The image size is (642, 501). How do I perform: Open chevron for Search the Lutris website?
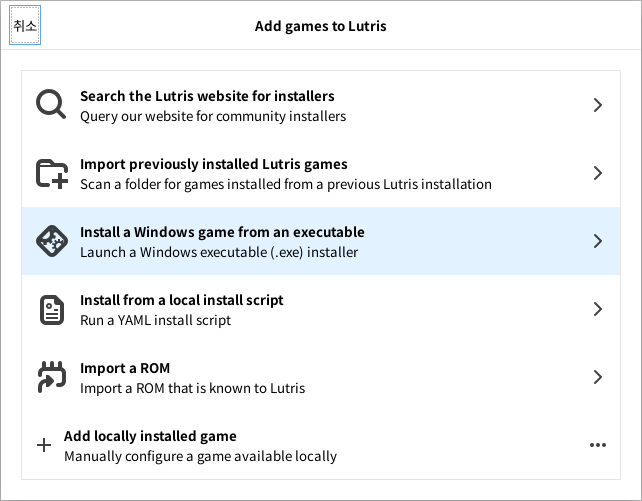(x=598, y=105)
